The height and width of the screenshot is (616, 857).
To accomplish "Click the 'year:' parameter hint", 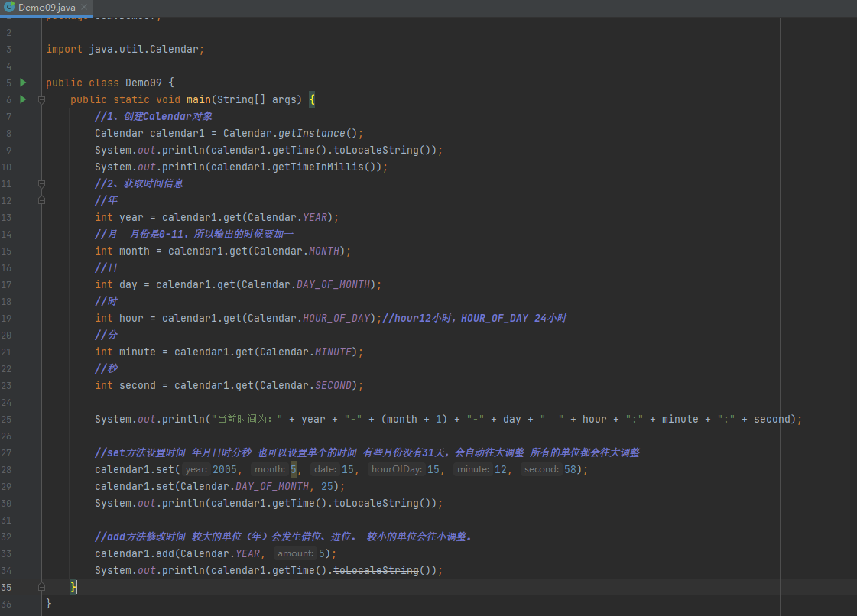I will pyautogui.click(x=196, y=469).
